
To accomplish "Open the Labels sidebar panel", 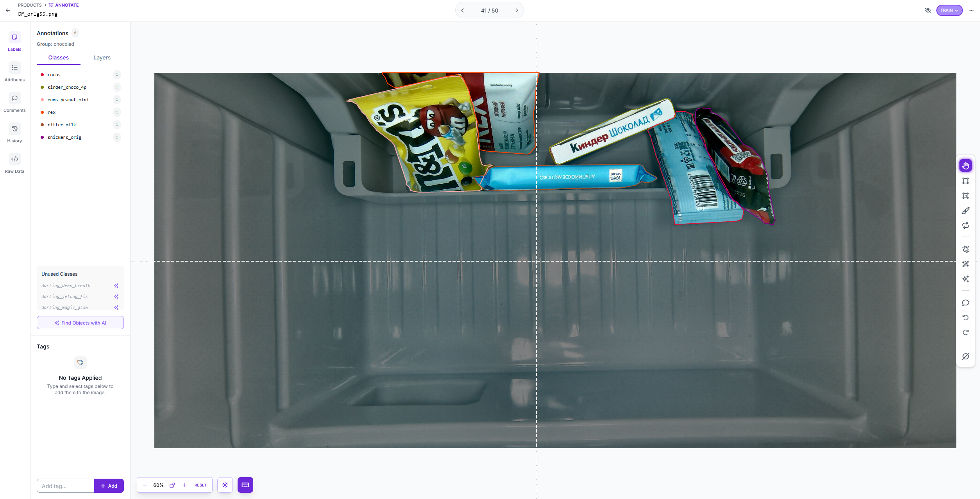I will click(x=14, y=41).
